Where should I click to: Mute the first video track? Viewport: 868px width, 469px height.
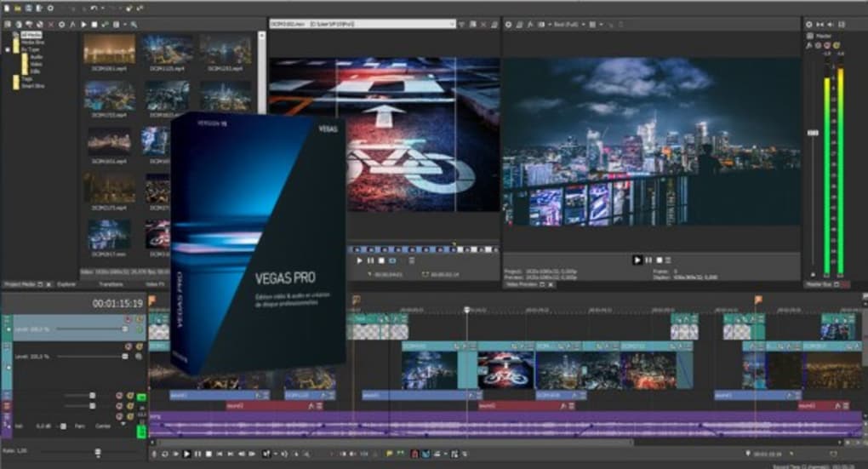[128, 319]
